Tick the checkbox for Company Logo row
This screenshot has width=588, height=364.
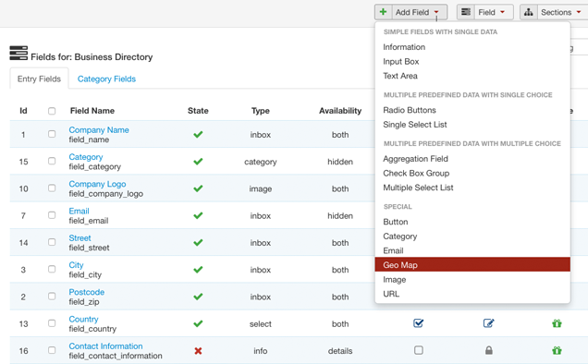click(x=52, y=188)
